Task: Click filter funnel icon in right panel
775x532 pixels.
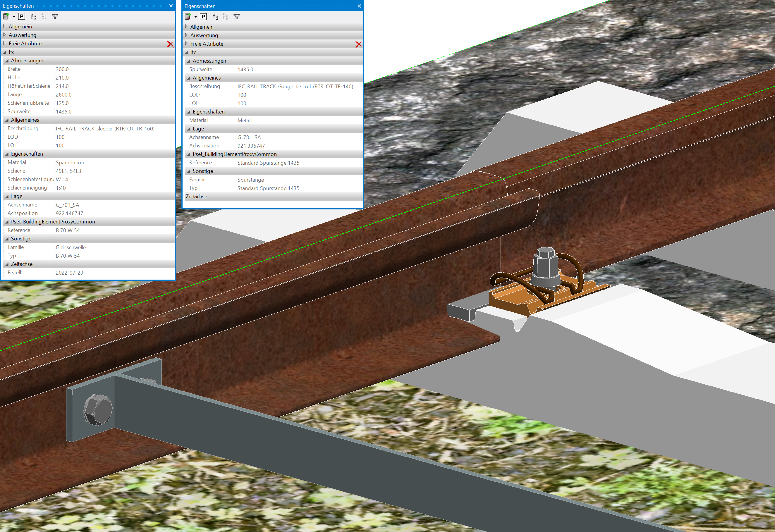Action: click(x=236, y=17)
